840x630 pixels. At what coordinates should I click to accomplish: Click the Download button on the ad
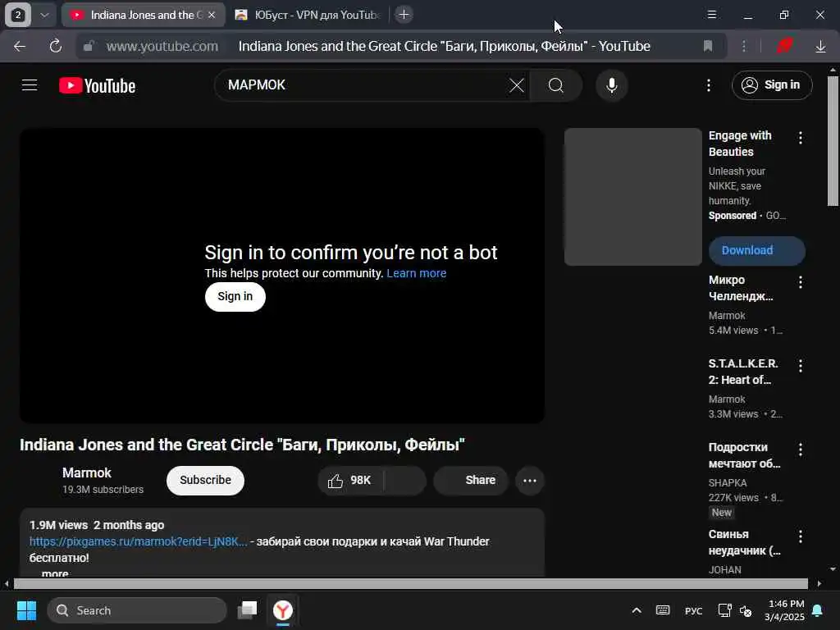click(x=756, y=251)
